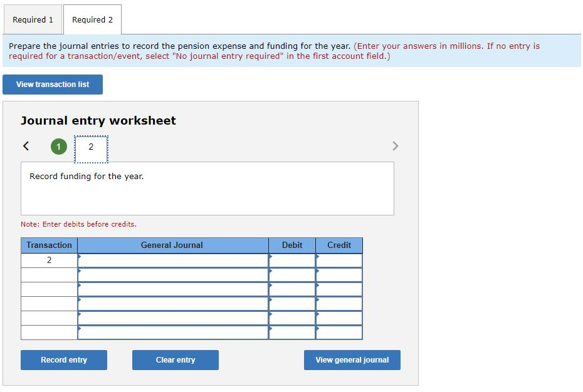The image size is (583, 392).
Task: Click sixth row Debit field
Action: coord(292,333)
